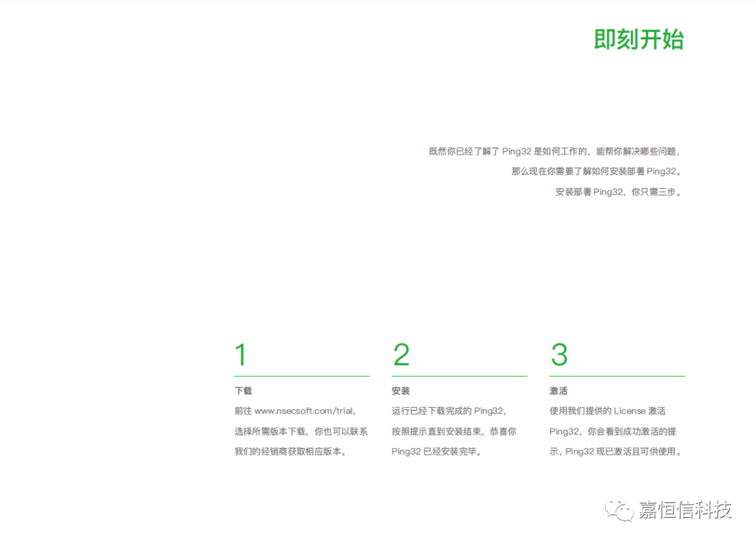Click the line 按照提示直到安装结束，恭喜你
Viewport: 756px width, 543px height.
454,431
